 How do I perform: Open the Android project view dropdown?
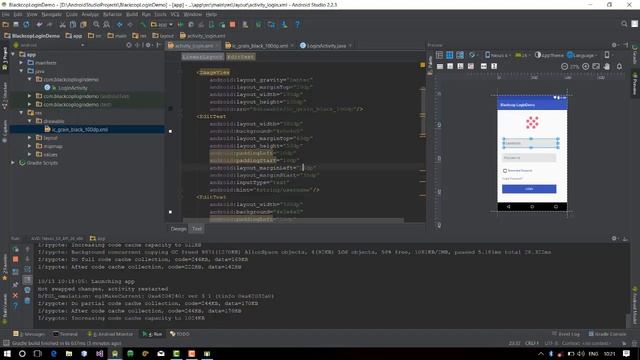tap(49, 45)
